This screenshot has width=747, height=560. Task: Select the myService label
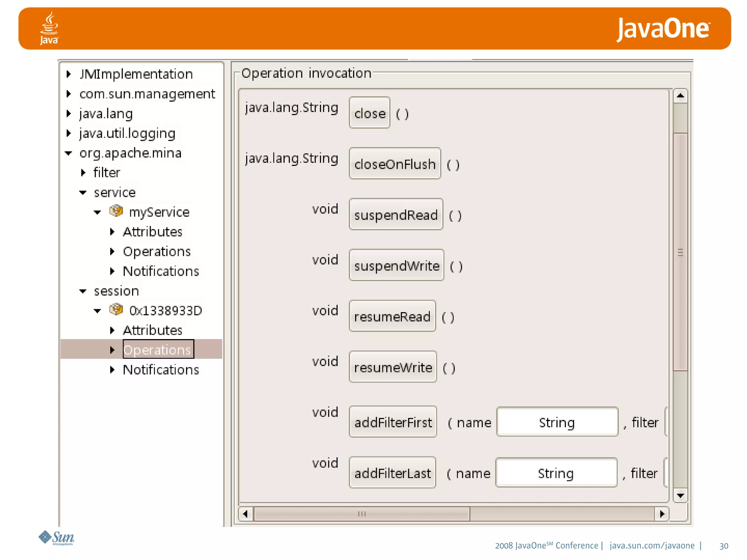coord(159,212)
